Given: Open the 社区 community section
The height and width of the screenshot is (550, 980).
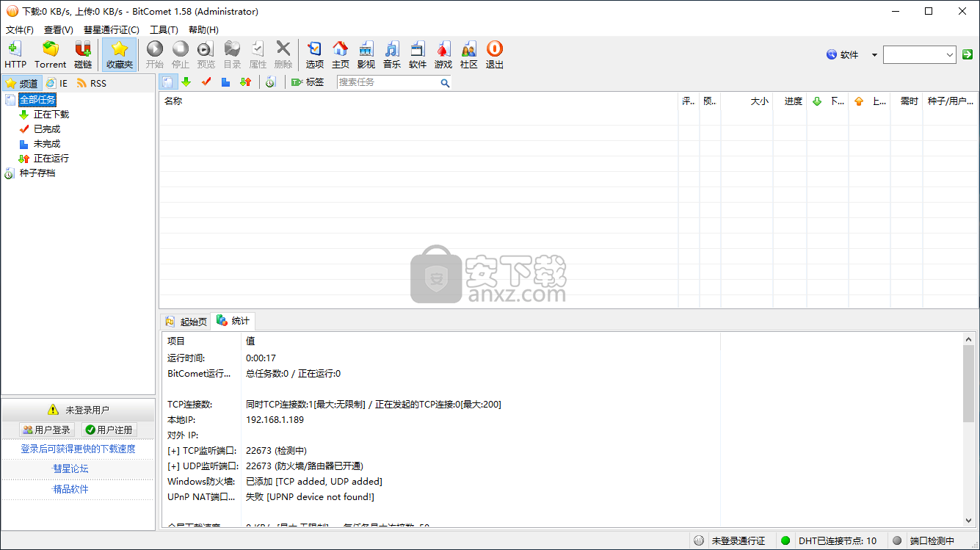Looking at the screenshot, I should [469, 55].
